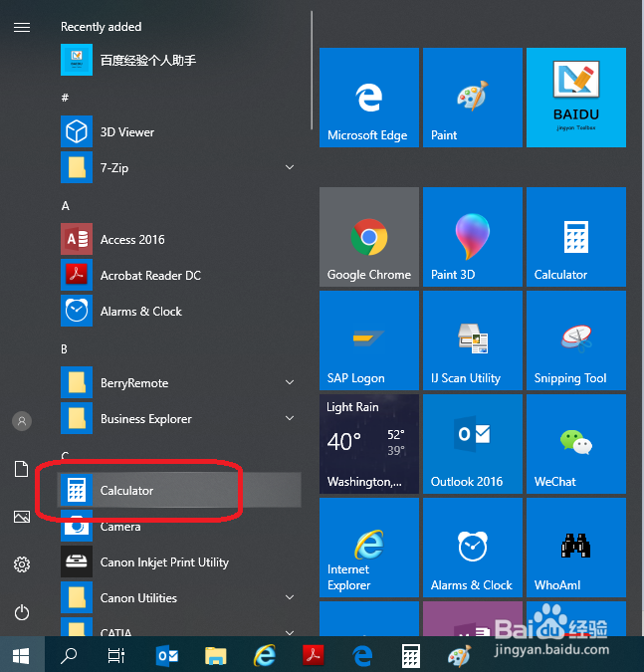Screen dimensions: 644x672
Task: Expand the CATIA folder chevron
Action: [290, 632]
